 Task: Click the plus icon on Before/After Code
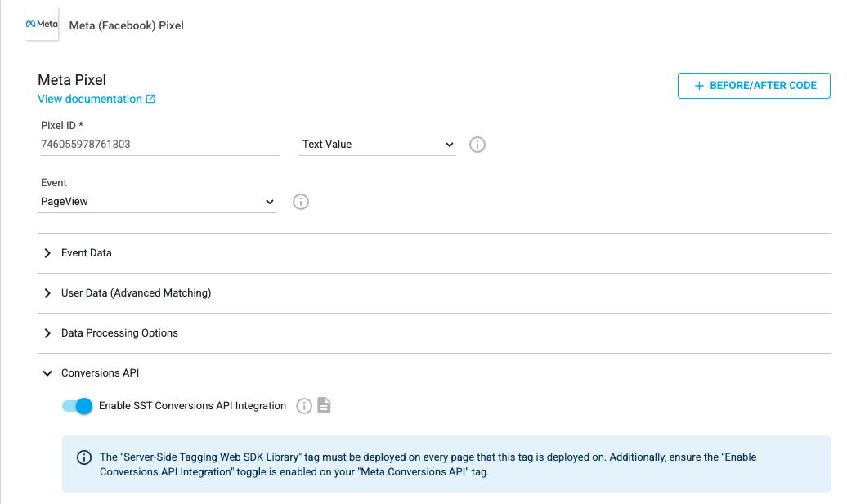pos(699,86)
